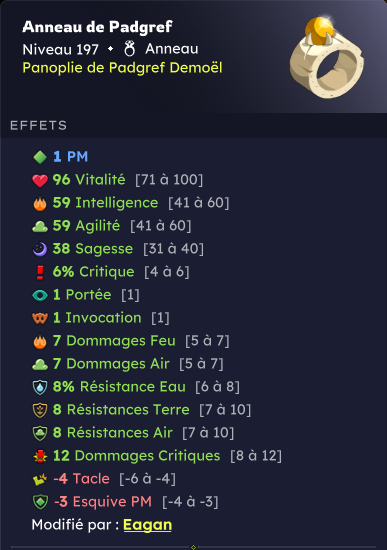Viewport: 387px width, 550px height.
Task: Select the EFFETS section header
Action: click(x=38, y=125)
